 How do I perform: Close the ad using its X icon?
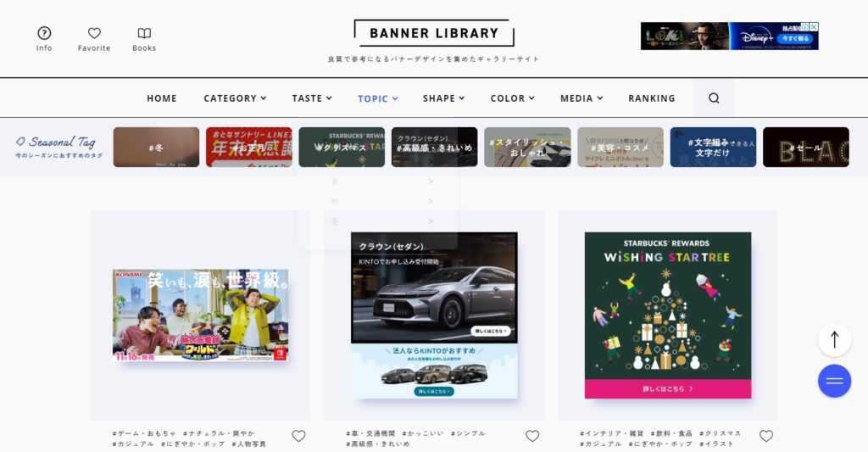coord(814,26)
